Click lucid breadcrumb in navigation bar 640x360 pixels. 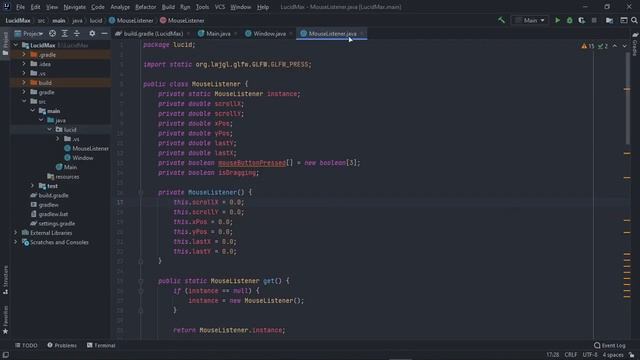(x=96, y=20)
